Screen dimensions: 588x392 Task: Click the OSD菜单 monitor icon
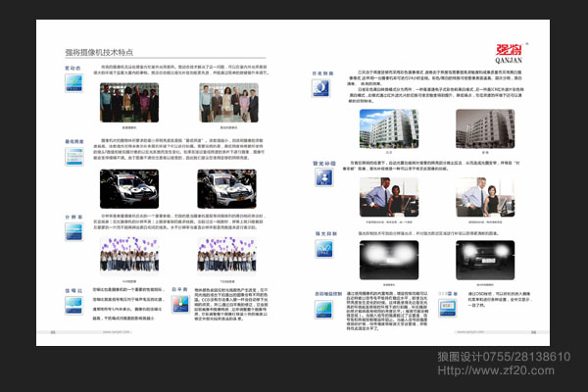coord(448,309)
